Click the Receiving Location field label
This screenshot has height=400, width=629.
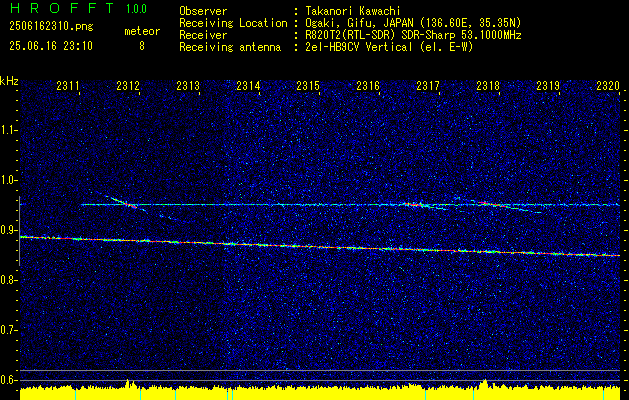tap(233, 23)
